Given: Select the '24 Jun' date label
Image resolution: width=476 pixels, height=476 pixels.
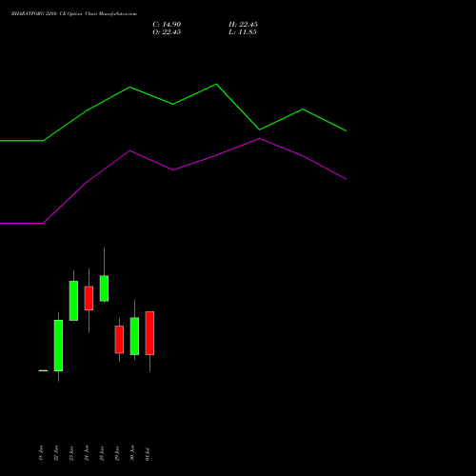Looking at the screenshot, I should coord(87,453).
